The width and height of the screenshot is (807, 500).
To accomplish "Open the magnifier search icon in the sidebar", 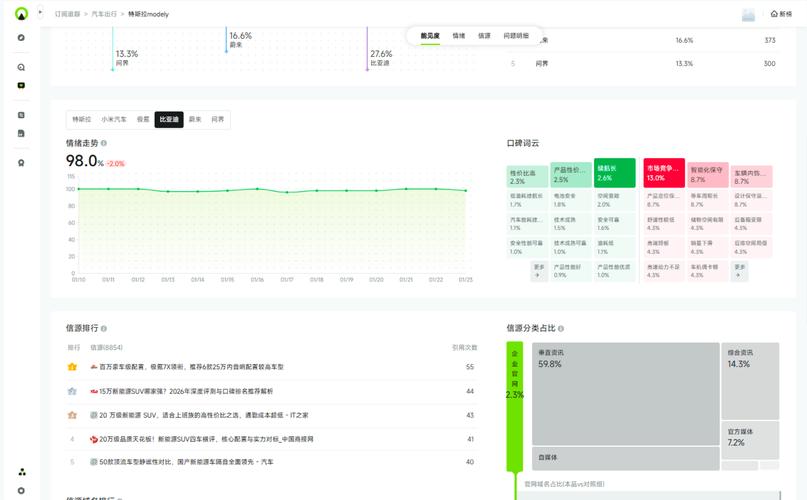I will [21, 67].
